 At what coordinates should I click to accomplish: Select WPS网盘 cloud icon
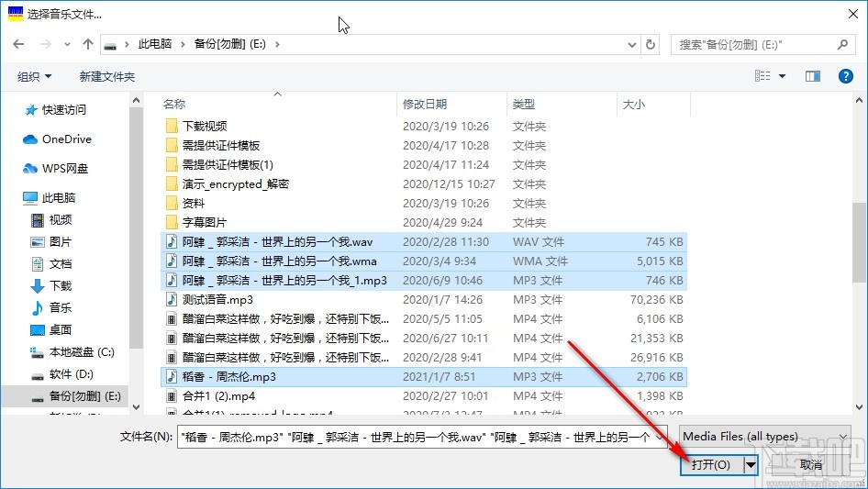click(x=30, y=169)
